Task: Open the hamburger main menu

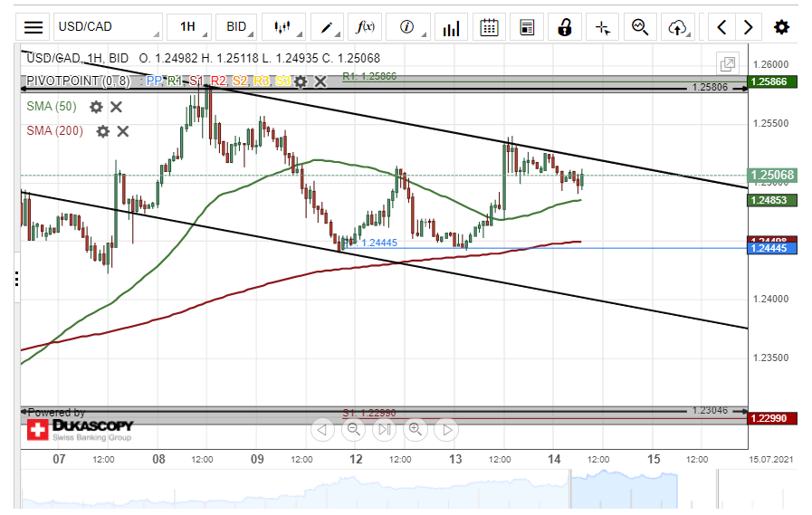Action: tap(33, 27)
